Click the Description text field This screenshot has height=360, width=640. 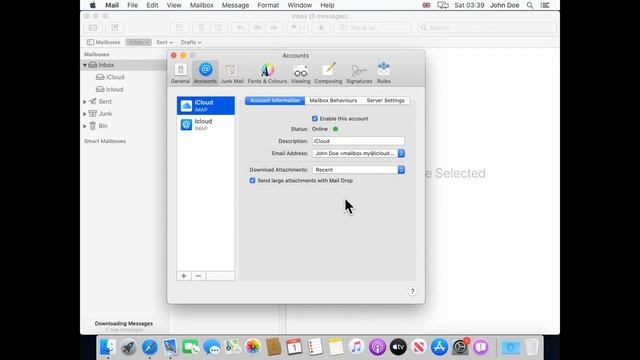point(358,141)
